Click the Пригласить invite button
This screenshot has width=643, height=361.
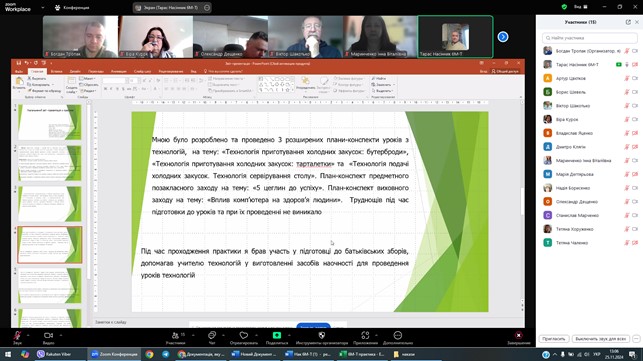[554, 339]
